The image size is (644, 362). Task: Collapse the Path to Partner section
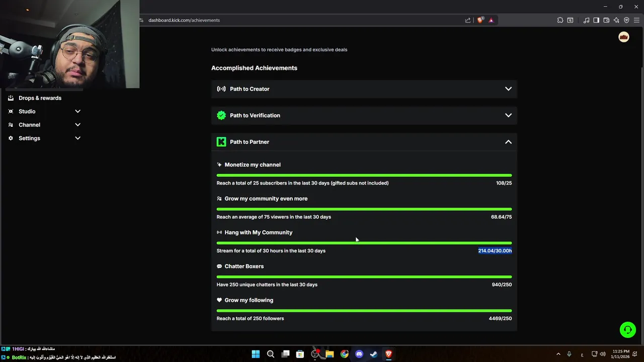(x=508, y=142)
